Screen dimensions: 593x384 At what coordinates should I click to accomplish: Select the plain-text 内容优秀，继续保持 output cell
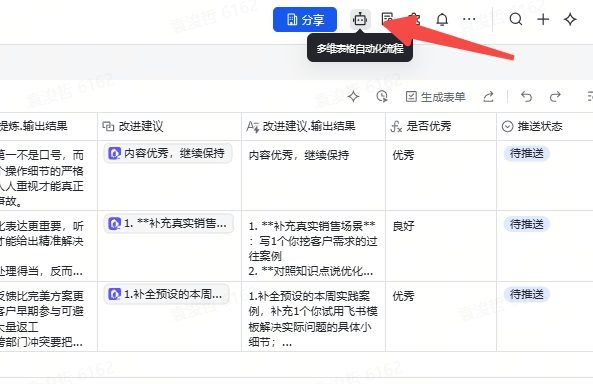314,176
